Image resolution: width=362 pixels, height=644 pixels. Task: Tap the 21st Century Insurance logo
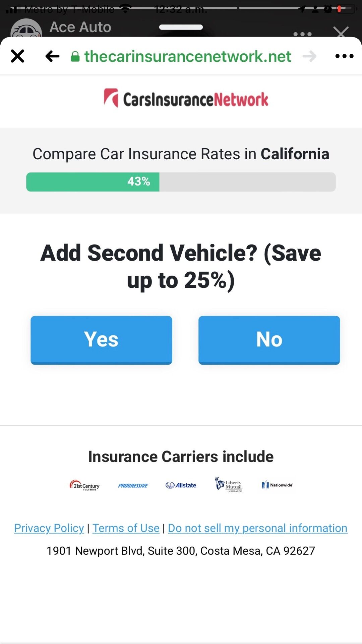click(x=84, y=485)
